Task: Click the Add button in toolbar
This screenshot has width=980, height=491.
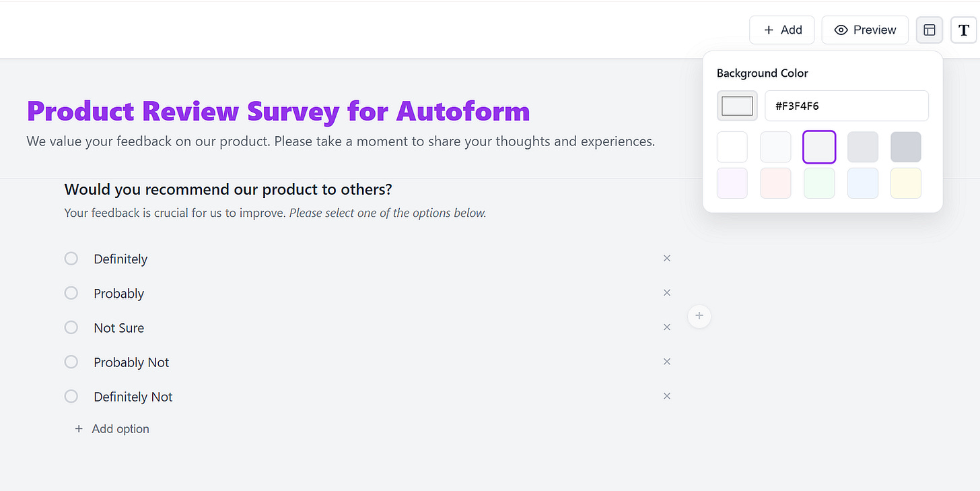Action: click(782, 30)
